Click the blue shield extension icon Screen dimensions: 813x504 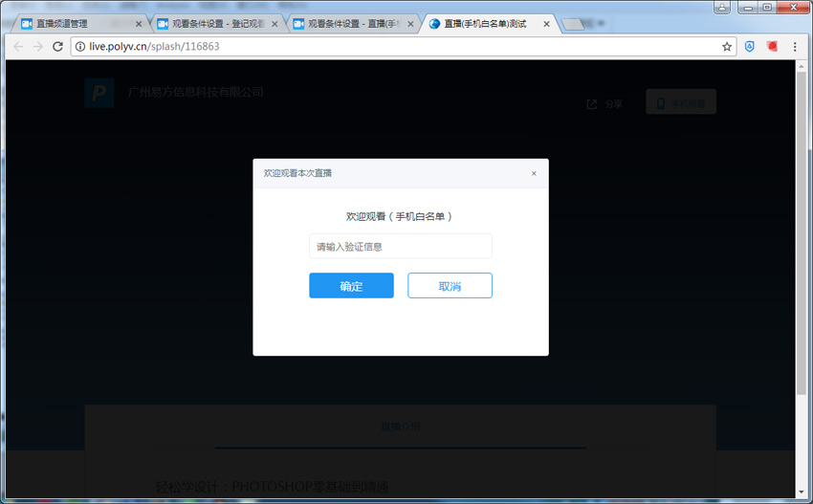[751, 46]
